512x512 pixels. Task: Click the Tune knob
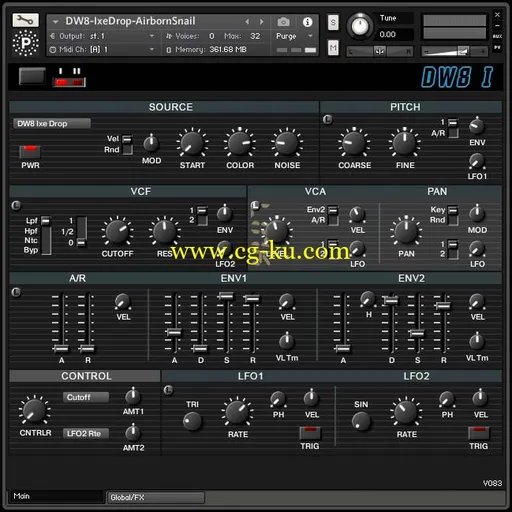pyautogui.click(x=360, y=26)
